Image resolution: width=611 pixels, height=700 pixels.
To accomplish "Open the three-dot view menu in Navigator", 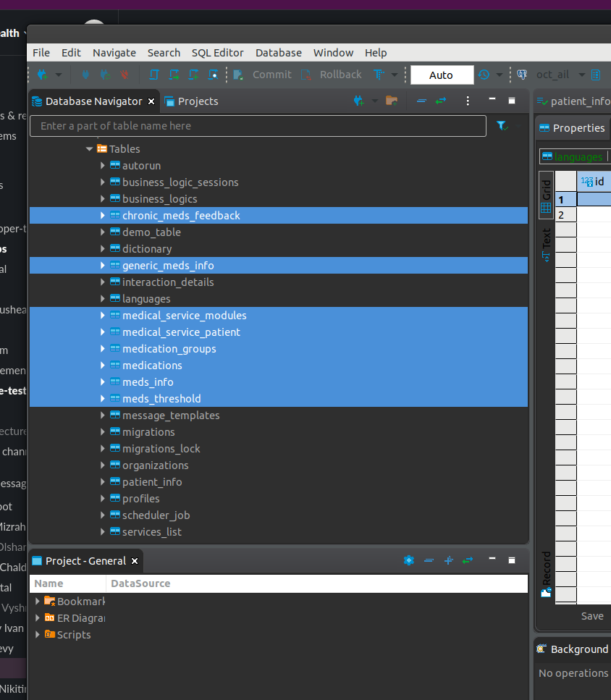I will tap(468, 101).
